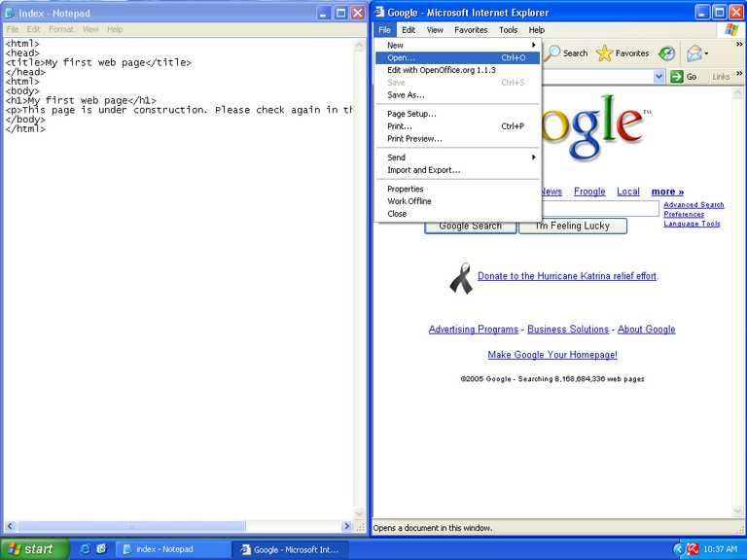747x560 pixels.
Task: Open the IE View menu
Action: [x=435, y=29]
